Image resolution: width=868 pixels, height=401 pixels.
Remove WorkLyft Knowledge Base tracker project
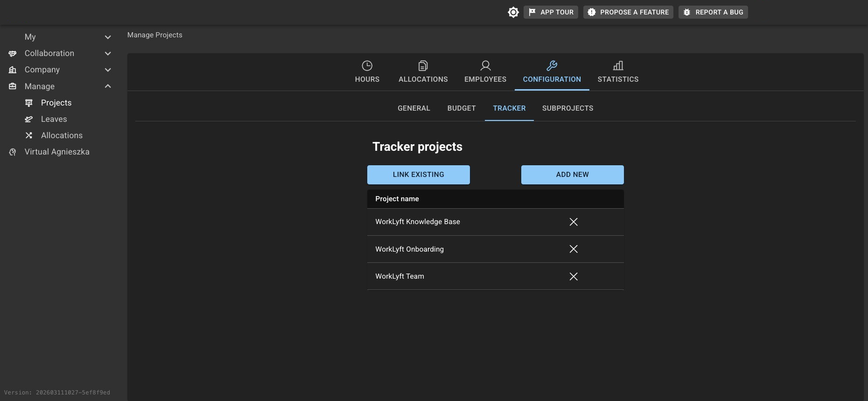(573, 222)
